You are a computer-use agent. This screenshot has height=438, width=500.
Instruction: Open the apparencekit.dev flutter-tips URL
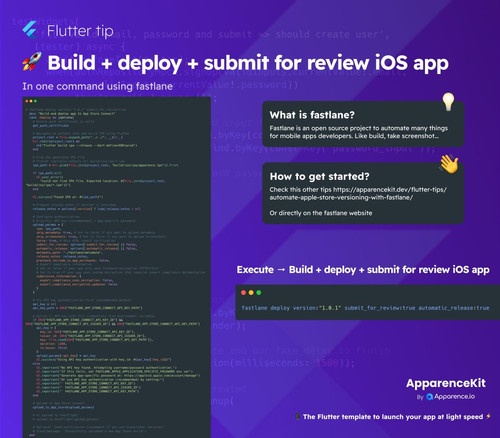point(358,193)
